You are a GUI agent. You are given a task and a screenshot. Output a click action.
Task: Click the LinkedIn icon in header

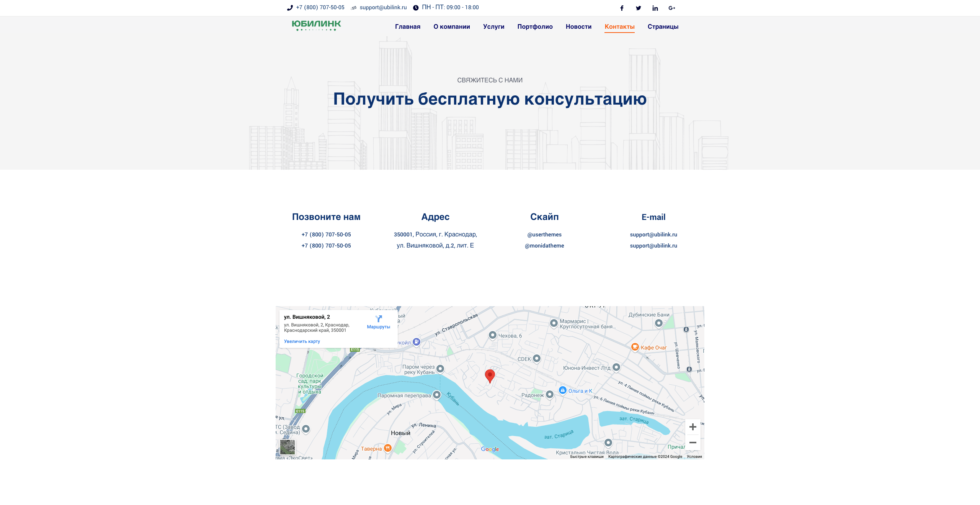(655, 8)
